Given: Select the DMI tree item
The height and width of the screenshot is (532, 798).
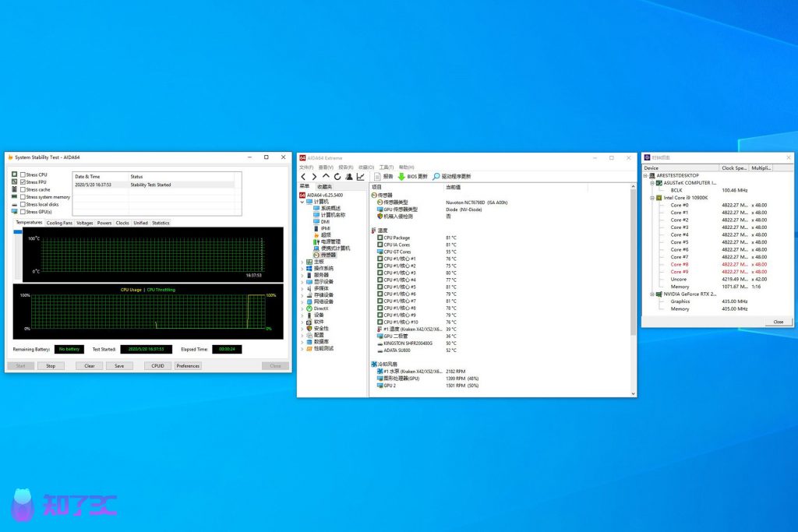Looking at the screenshot, I should (322, 222).
